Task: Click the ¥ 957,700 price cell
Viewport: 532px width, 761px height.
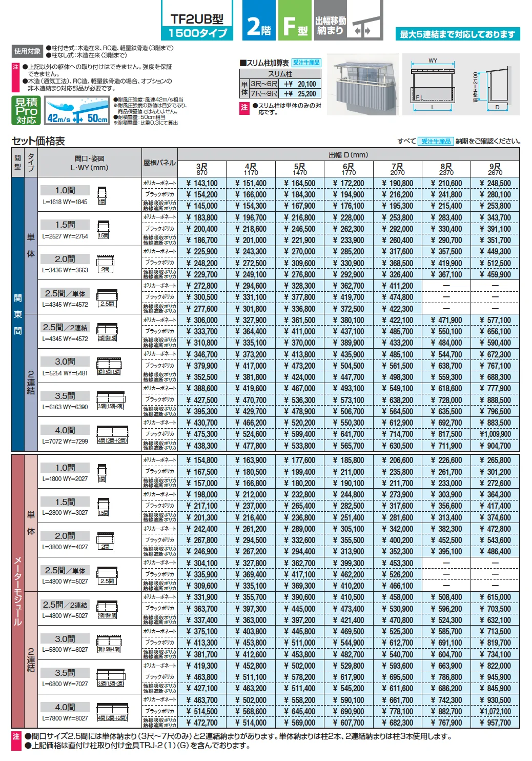Action: coord(495,723)
